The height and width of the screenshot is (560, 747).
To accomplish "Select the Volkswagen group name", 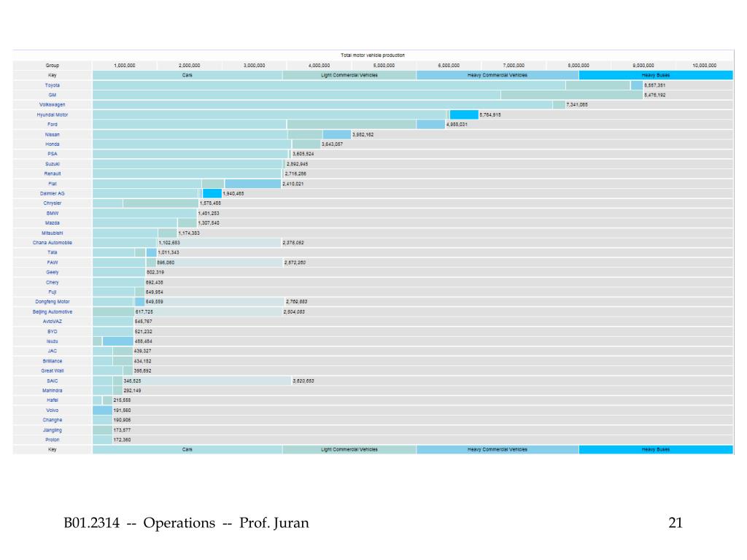I will (53, 105).
